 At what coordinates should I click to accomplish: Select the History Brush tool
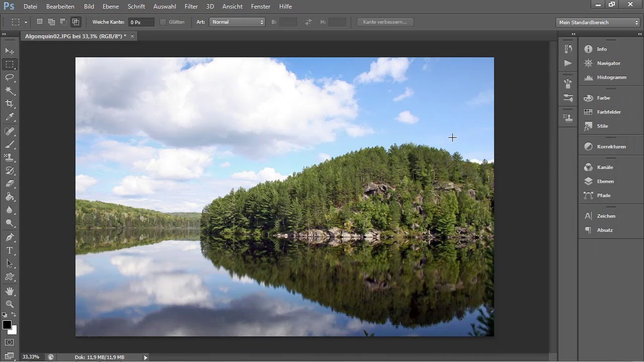10,170
